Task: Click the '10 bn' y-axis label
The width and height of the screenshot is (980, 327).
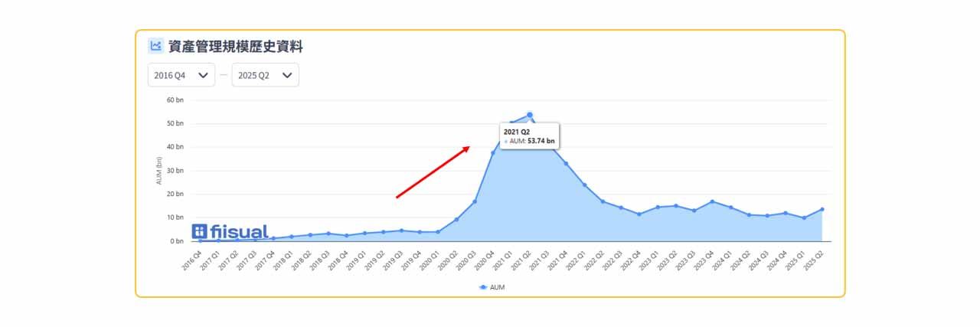Action: [x=175, y=217]
